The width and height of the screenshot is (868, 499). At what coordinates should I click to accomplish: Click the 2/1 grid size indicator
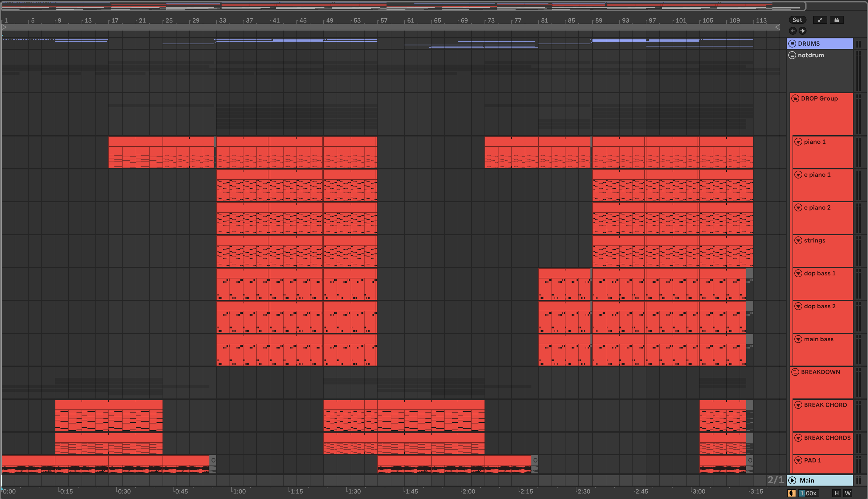775,480
